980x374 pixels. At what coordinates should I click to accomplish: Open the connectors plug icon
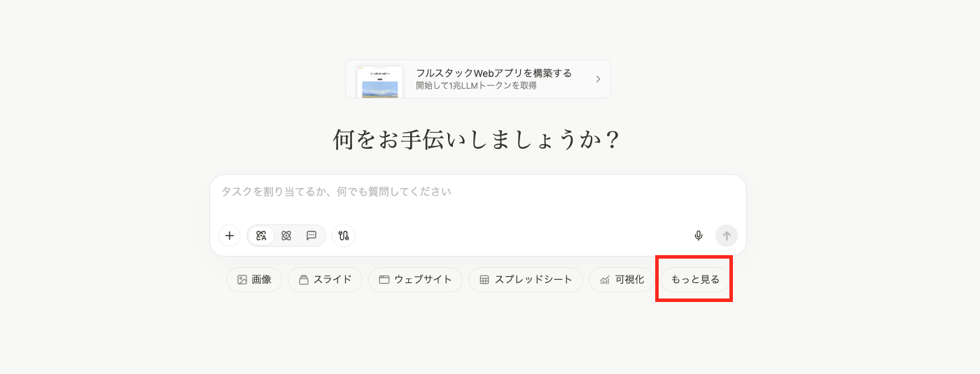pyautogui.click(x=344, y=236)
